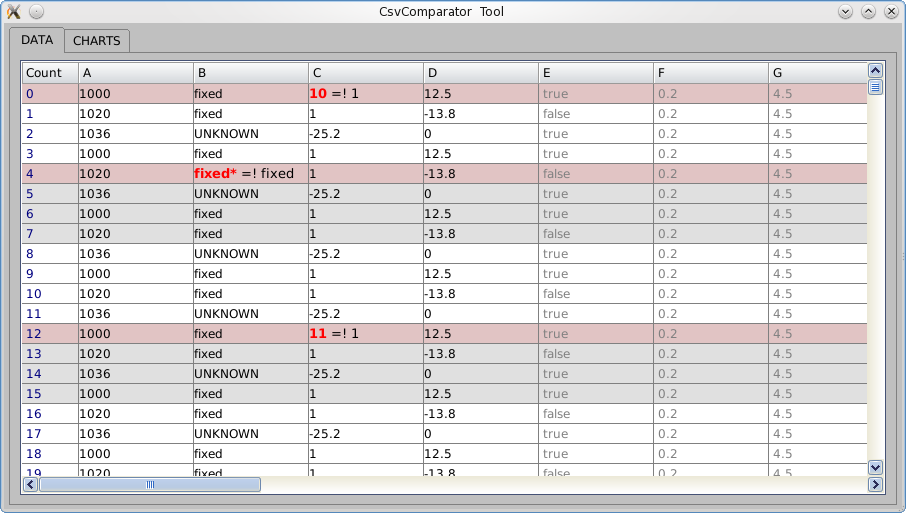
Task: Switch to the CHARTS tab
Action: (x=96, y=41)
